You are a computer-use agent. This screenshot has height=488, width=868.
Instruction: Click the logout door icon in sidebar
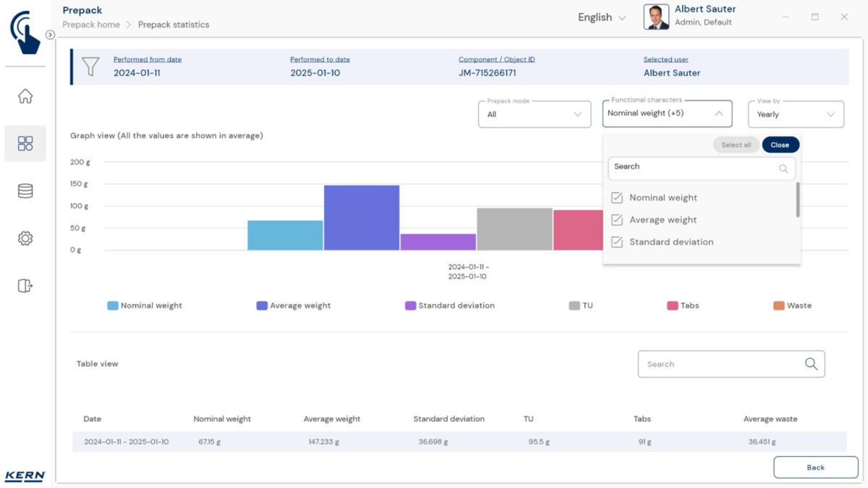pos(25,286)
